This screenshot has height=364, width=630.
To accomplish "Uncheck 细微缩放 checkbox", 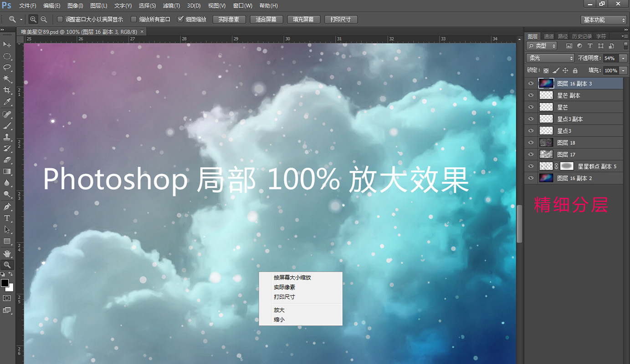I will [180, 20].
